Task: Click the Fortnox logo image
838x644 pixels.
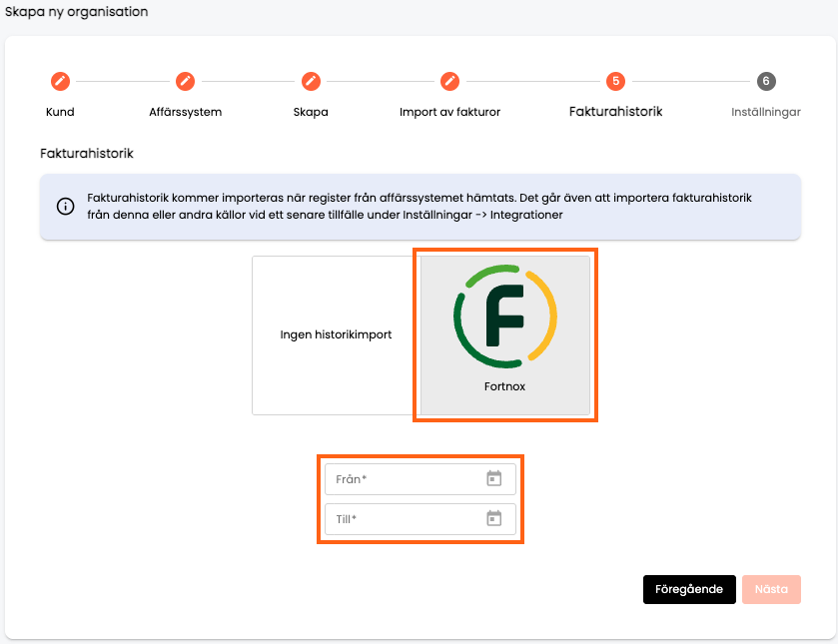Action: (505, 317)
